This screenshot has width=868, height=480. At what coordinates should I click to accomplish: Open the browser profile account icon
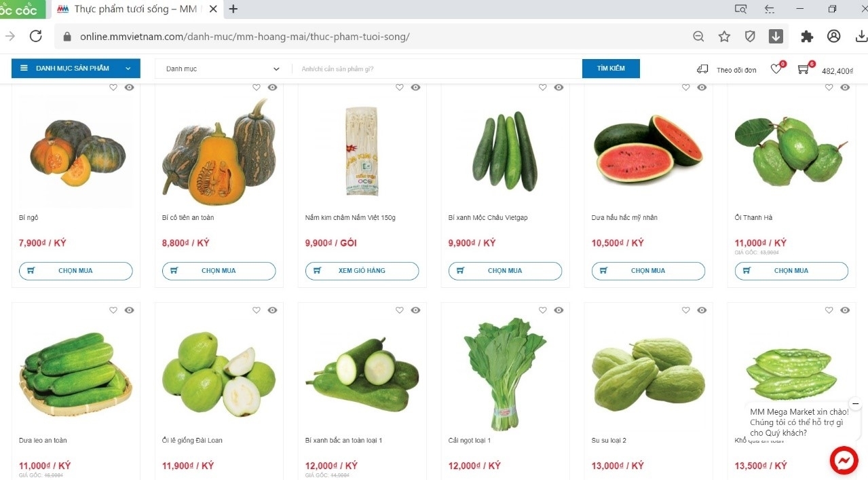click(x=834, y=37)
